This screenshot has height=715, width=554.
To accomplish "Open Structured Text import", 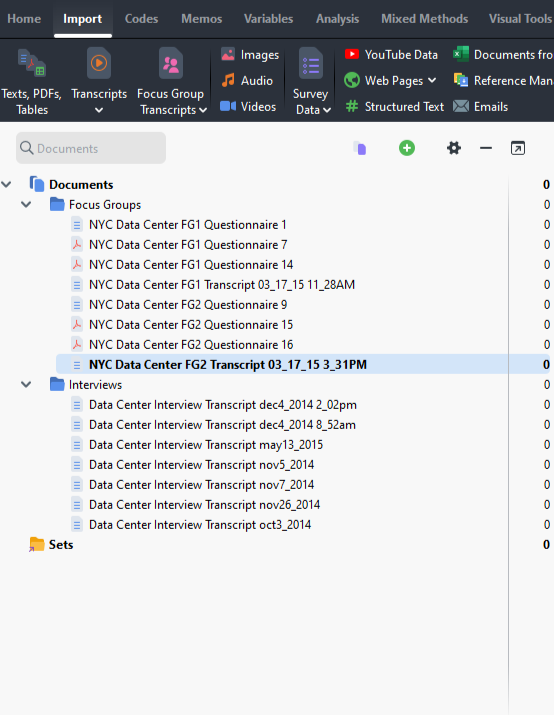I will (x=394, y=107).
